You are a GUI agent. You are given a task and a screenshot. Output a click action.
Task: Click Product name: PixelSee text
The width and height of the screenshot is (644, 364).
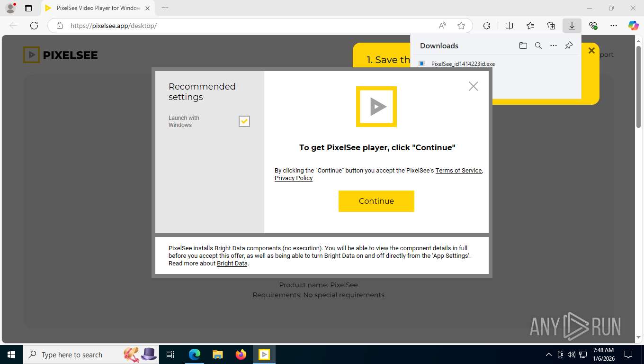tap(319, 285)
